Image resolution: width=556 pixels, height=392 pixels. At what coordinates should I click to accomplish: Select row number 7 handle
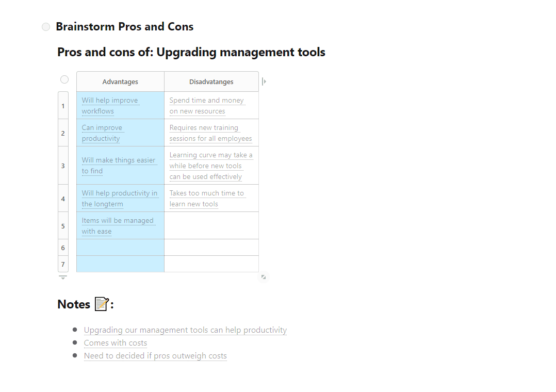pyautogui.click(x=63, y=264)
